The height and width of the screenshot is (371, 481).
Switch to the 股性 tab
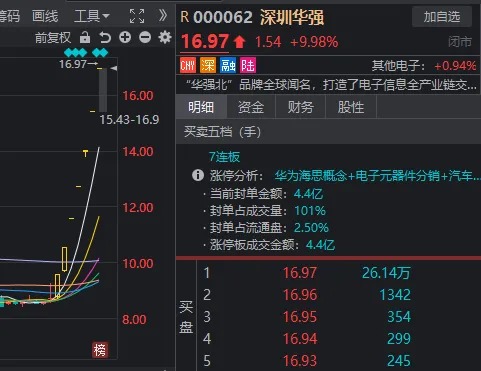point(351,107)
